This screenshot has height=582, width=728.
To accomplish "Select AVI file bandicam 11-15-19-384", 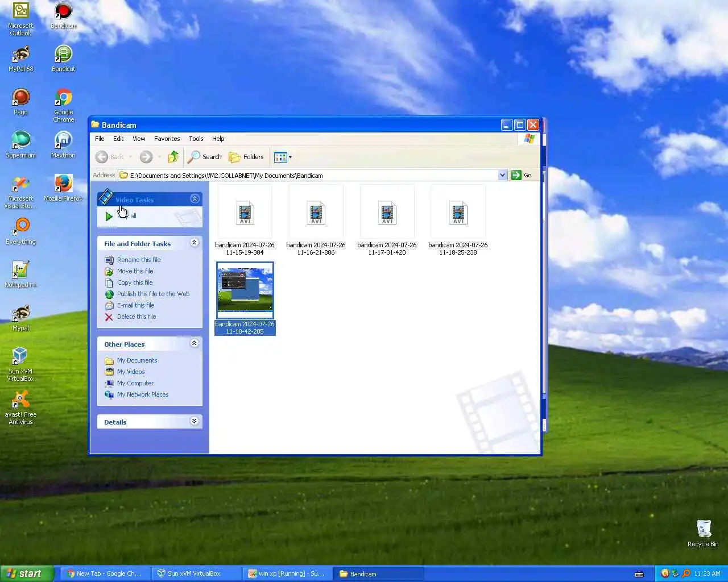I will [x=245, y=221].
